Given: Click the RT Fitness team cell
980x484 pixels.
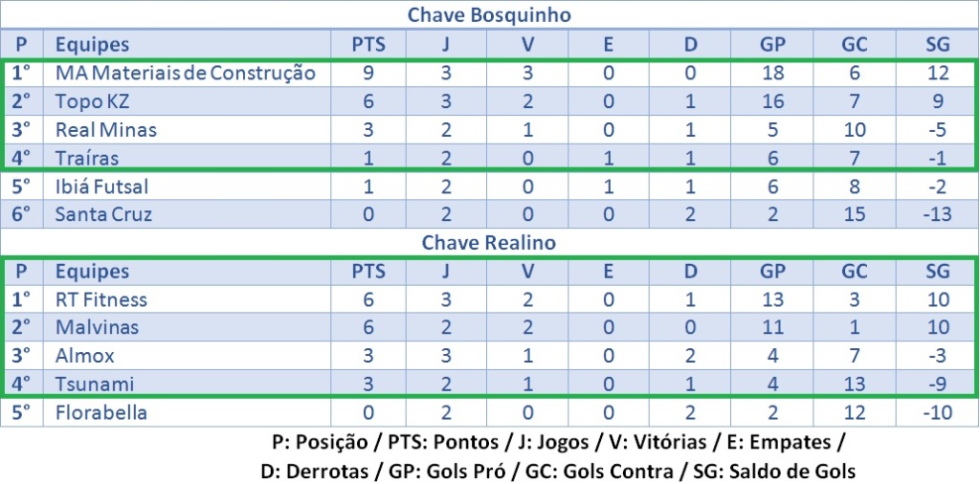Looking at the screenshot, I should point(100,299).
